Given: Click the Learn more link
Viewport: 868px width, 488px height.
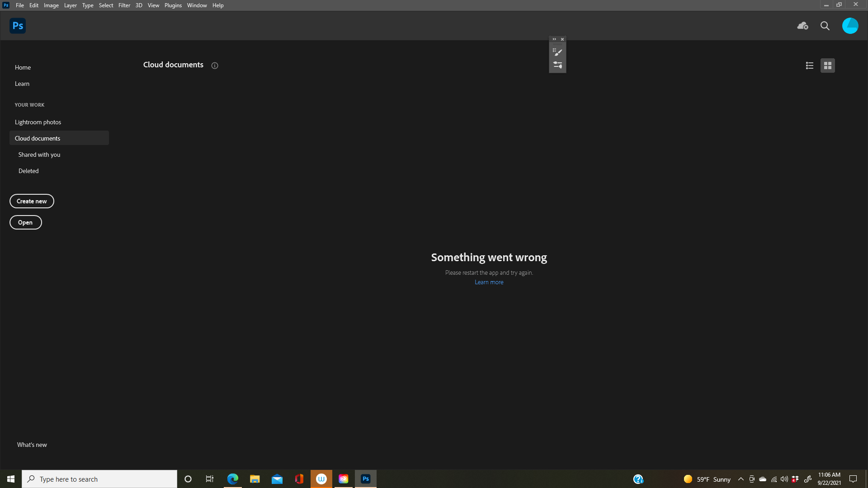Looking at the screenshot, I should 489,282.
